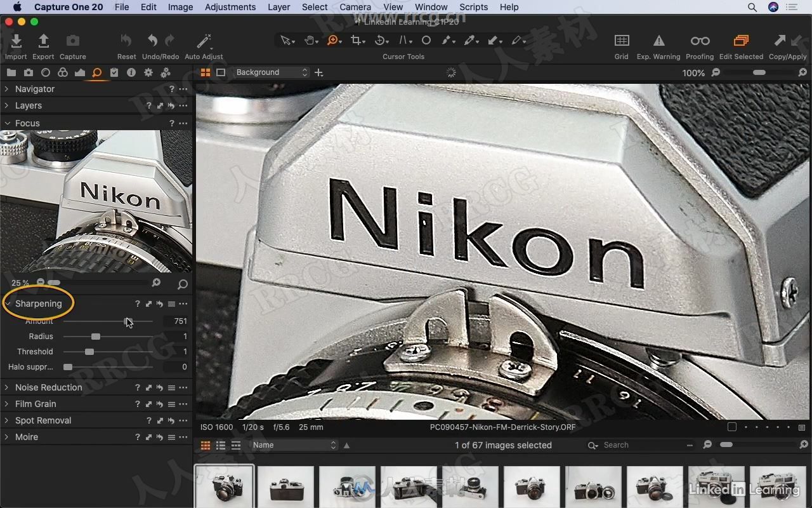
Task: Open the File menu
Action: pyautogui.click(x=122, y=7)
